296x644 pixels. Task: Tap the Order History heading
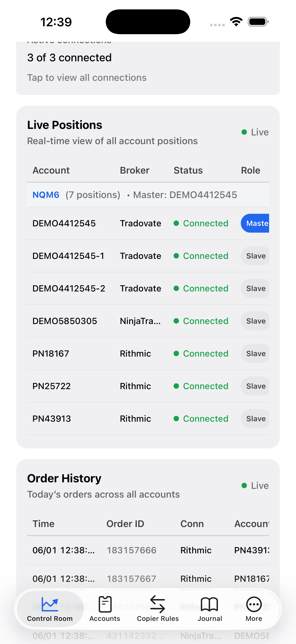(64, 478)
